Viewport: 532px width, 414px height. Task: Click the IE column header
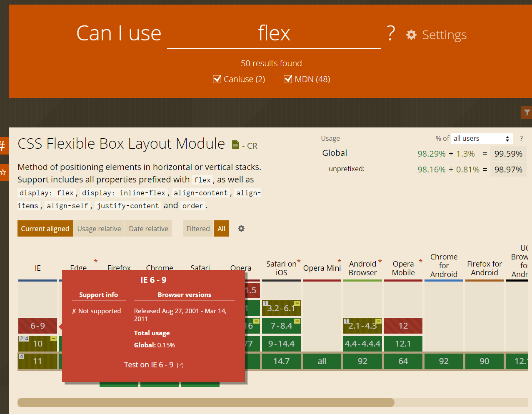(x=38, y=268)
